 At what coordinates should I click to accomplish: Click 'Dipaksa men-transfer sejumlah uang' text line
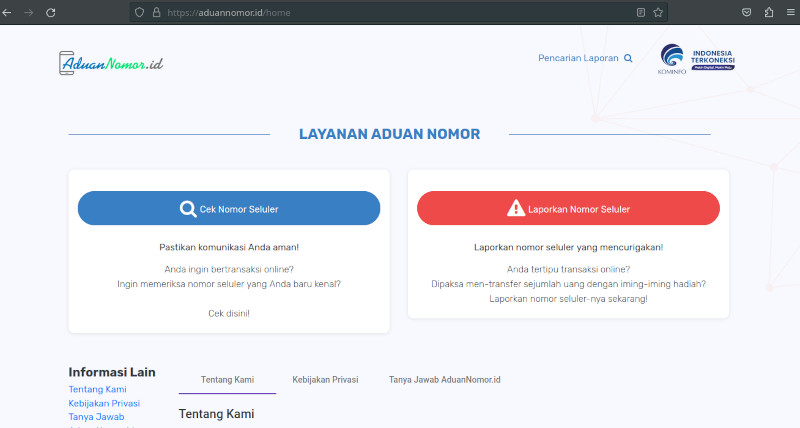568,284
